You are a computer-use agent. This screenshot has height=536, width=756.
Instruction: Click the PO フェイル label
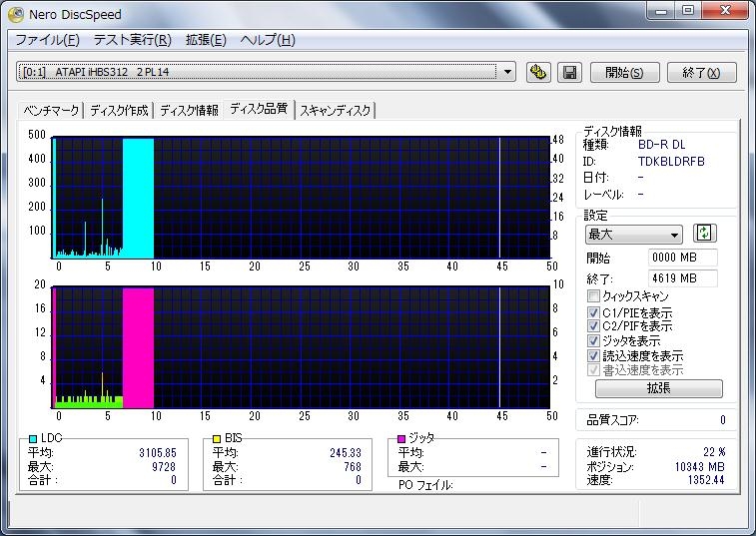[x=425, y=485]
